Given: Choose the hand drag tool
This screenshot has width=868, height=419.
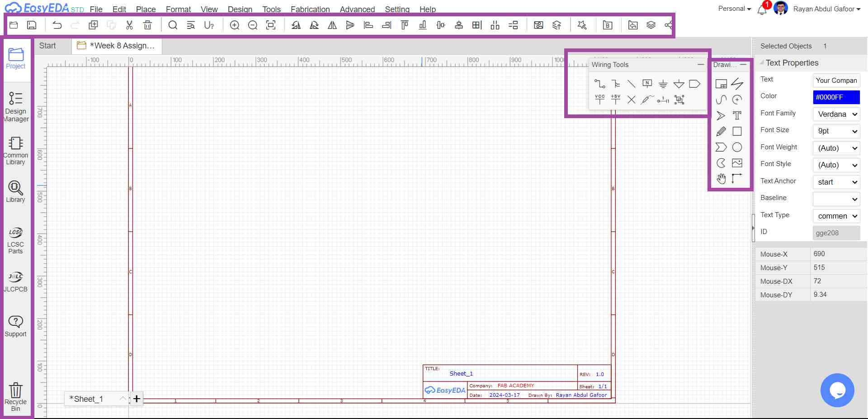Looking at the screenshot, I should (x=721, y=179).
